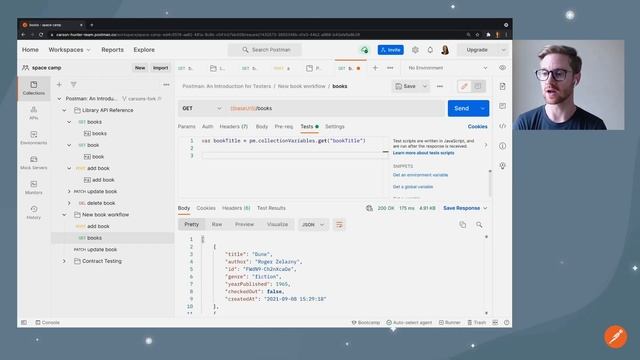Open the Workspaces dropdown
This screenshot has height=360, width=640.
pyautogui.click(x=69, y=50)
